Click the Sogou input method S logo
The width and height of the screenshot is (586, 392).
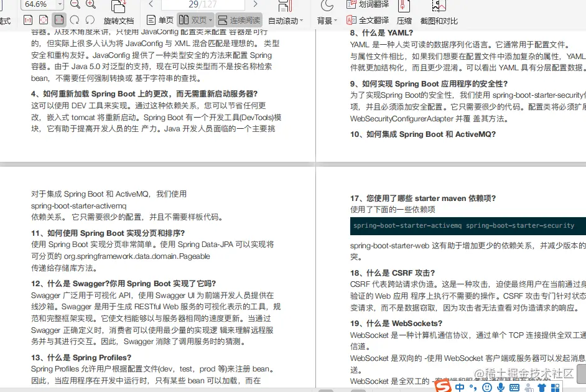tap(444, 386)
